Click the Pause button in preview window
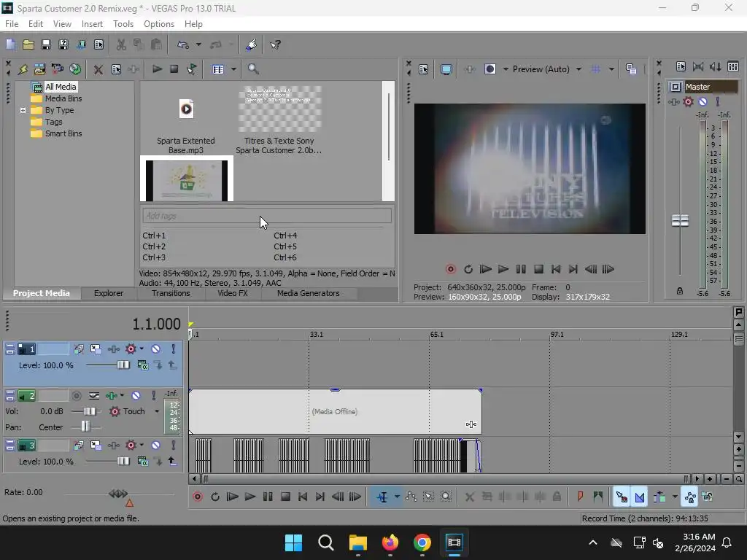 tap(521, 269)
